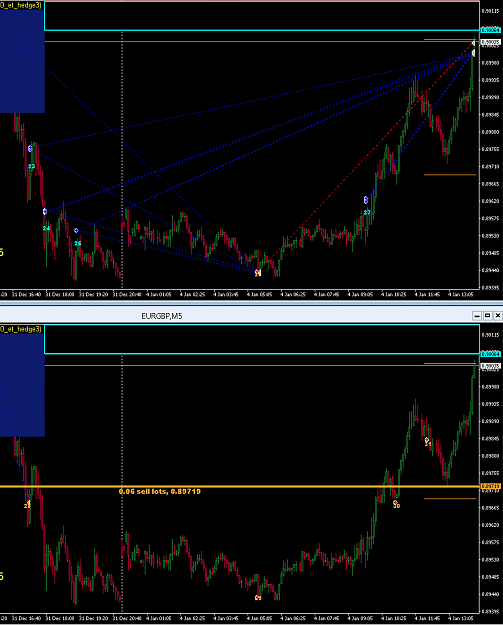Select the dark blue rectangle in upper chart
The width and height of the screenshot is (503, 625).
point(22,61)
